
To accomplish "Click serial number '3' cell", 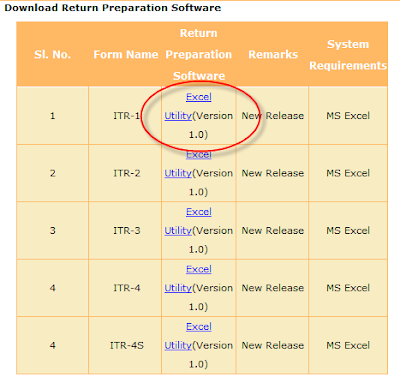I will coord(52,231).
